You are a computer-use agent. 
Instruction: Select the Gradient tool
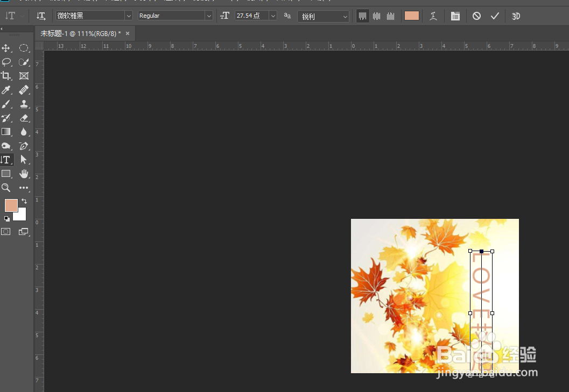[x=6, y=132]
